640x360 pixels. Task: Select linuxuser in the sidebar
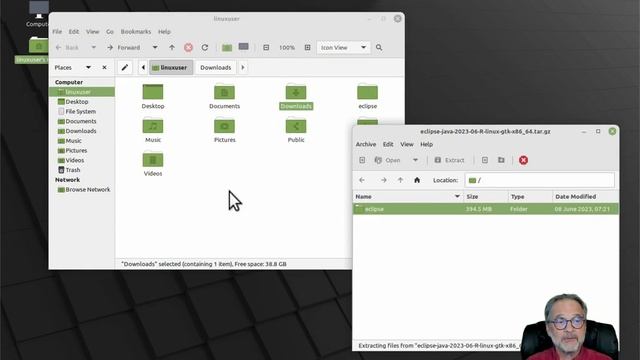click(x=82, y=92)
